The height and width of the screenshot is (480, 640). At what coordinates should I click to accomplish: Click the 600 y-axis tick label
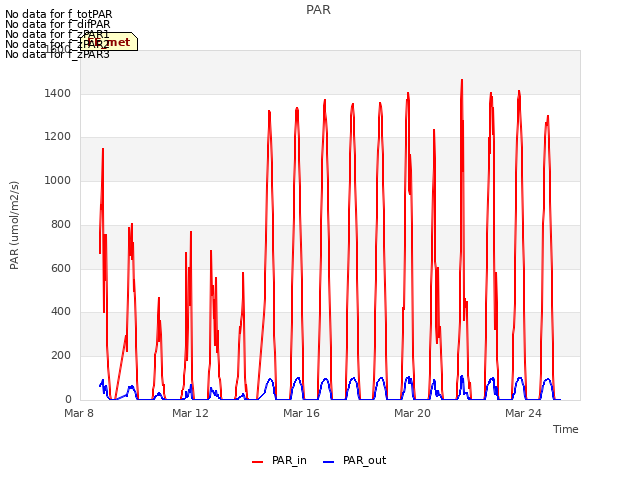(x=61, y=268)
